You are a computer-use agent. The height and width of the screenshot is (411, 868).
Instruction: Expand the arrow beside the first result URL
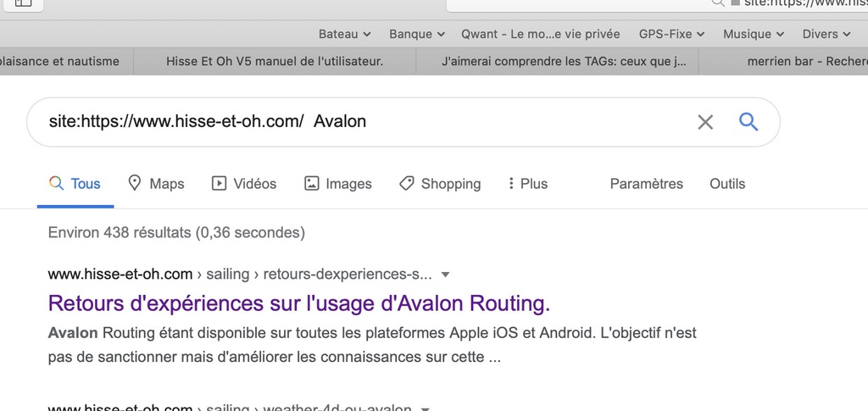tap(446, 275)
